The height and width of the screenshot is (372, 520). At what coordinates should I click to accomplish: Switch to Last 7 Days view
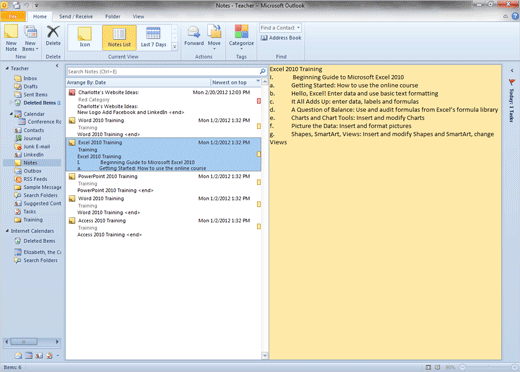point(153,37)
